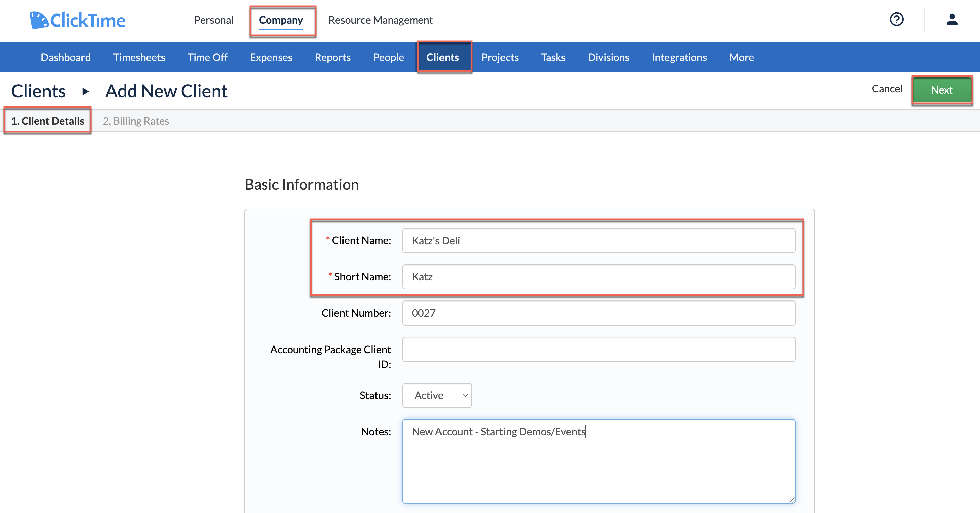Select the 1. Client Details step tab

pos(47,121)
